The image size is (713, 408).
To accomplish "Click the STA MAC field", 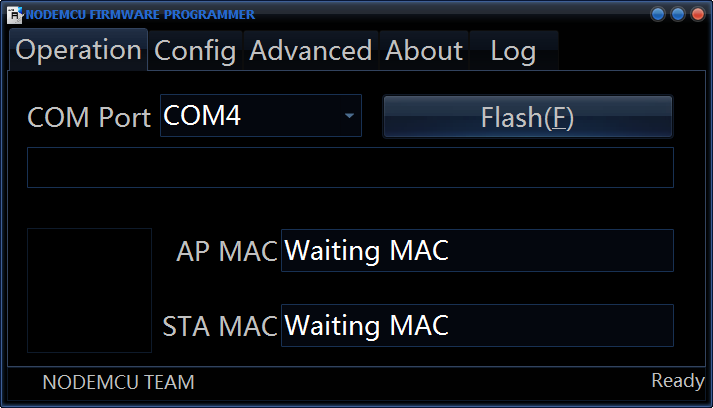I will (477, 326).
